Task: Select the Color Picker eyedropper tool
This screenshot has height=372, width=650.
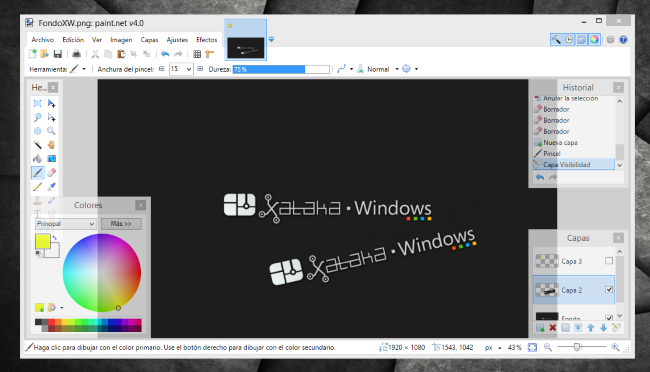Action: click(x=51, y=187)
